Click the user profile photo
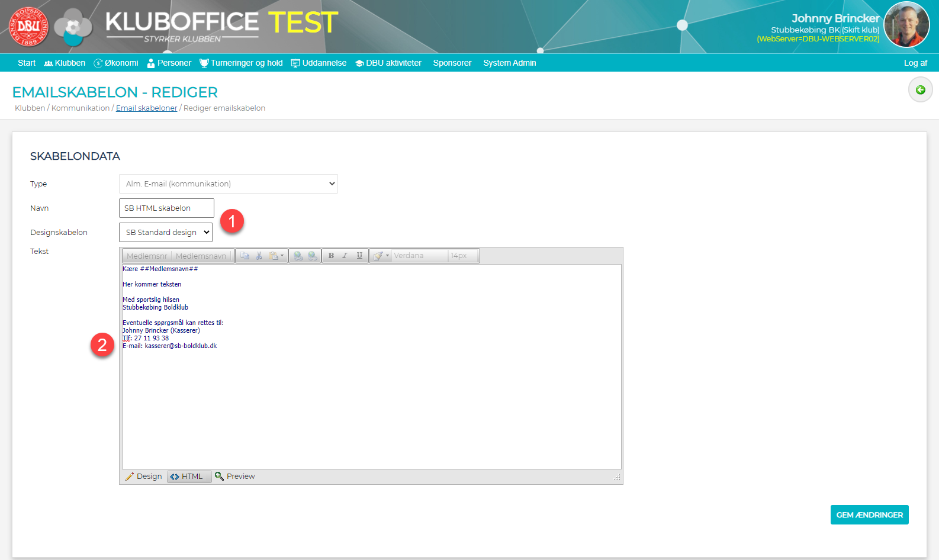This screenshot has height=560, width=939. [x=906, y=24]
